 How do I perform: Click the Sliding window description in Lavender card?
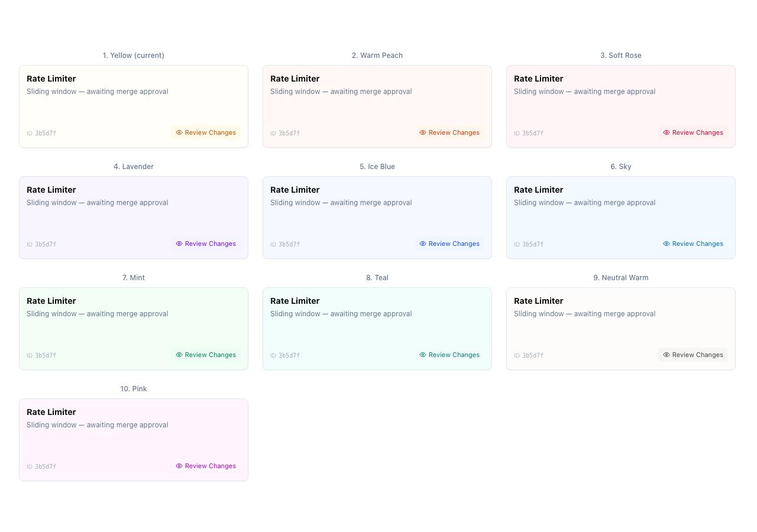tap(98, 203)
